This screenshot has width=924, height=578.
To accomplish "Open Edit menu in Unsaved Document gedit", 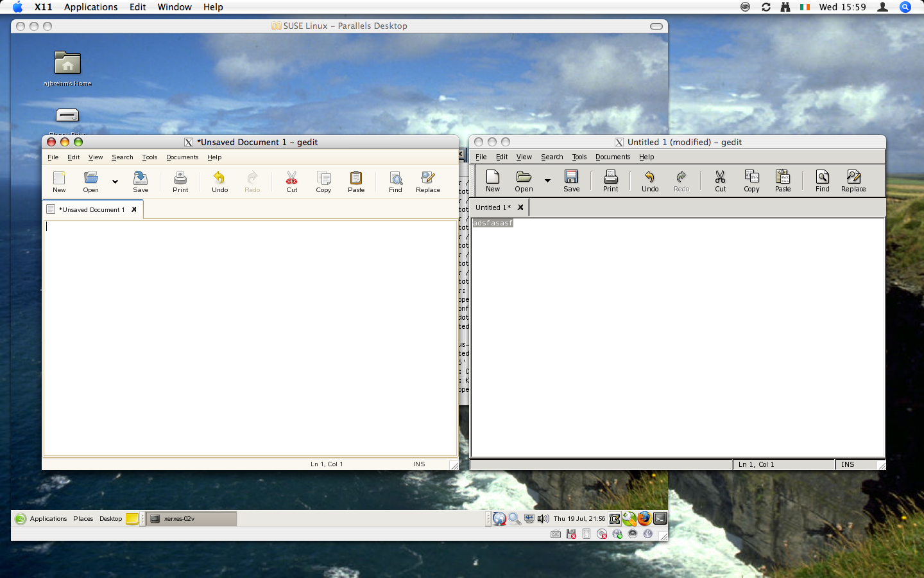I will (74, 157).
